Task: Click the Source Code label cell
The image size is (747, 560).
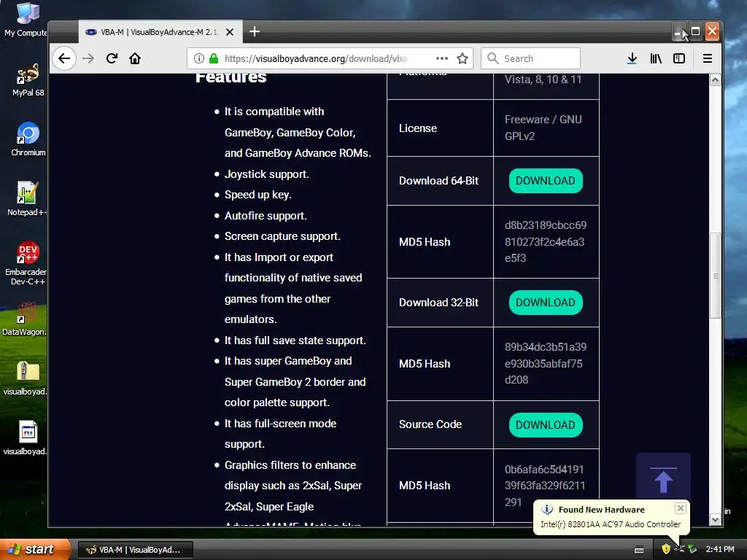Action: 440,424
